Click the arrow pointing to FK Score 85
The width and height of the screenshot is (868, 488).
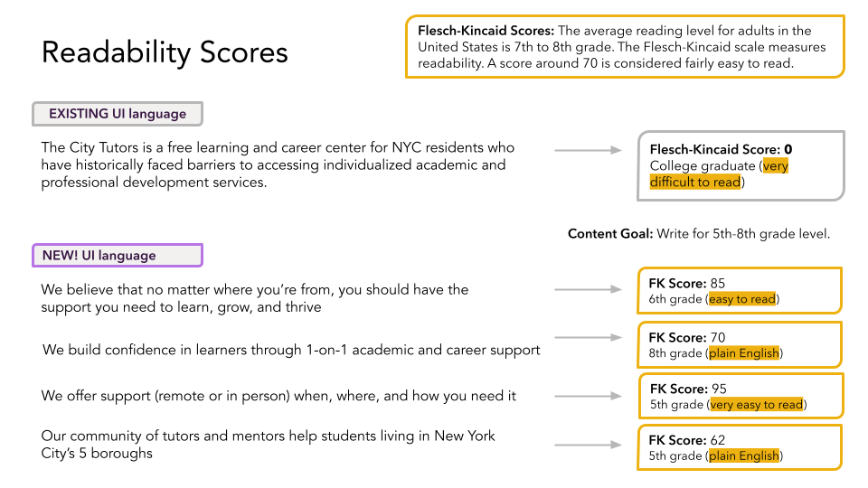click(588, 289)
